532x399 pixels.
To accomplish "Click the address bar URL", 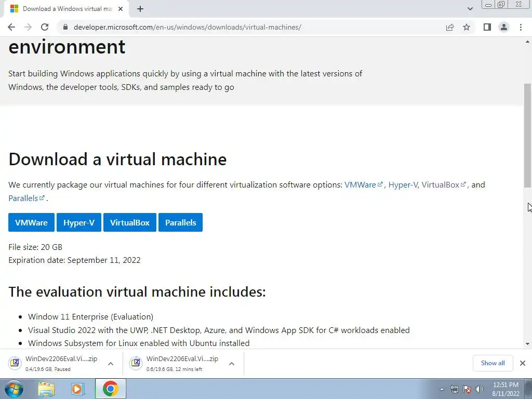I will tap(187, 27).
